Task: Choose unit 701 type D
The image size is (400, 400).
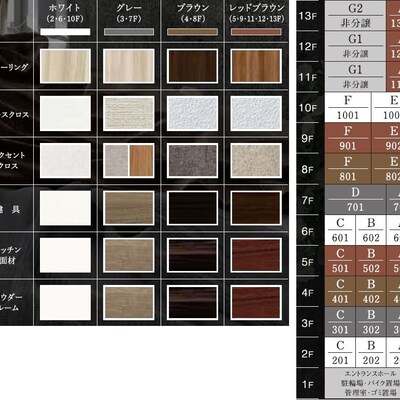Action: (x=355, y=199)
